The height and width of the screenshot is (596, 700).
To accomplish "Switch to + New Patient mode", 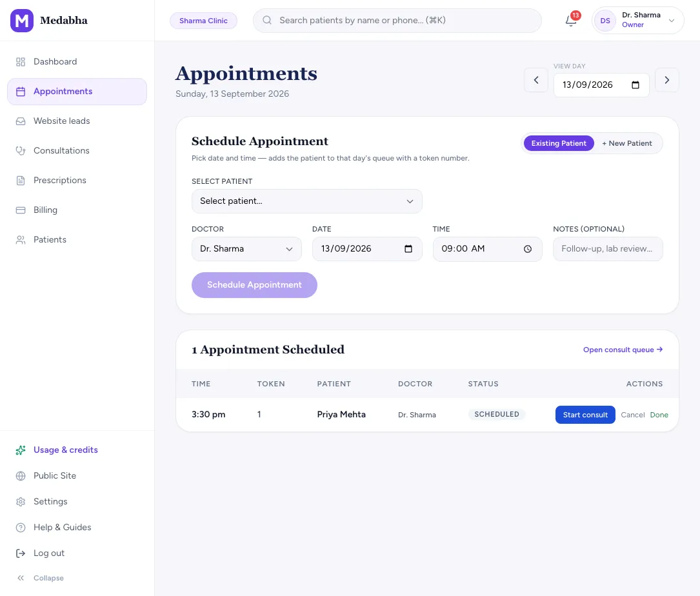I will 627,143.
